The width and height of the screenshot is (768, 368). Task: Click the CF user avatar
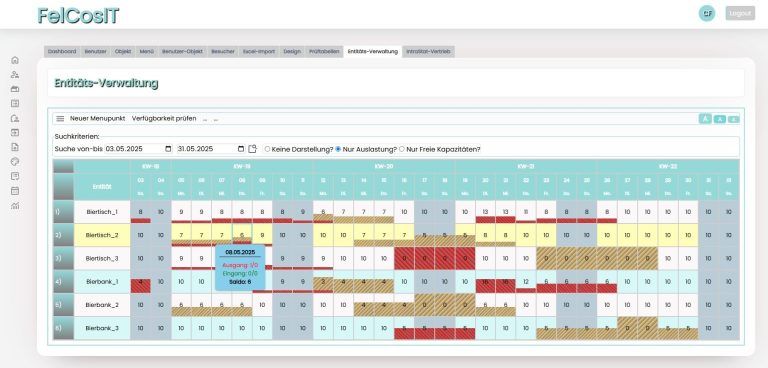[x=707, y=13]
